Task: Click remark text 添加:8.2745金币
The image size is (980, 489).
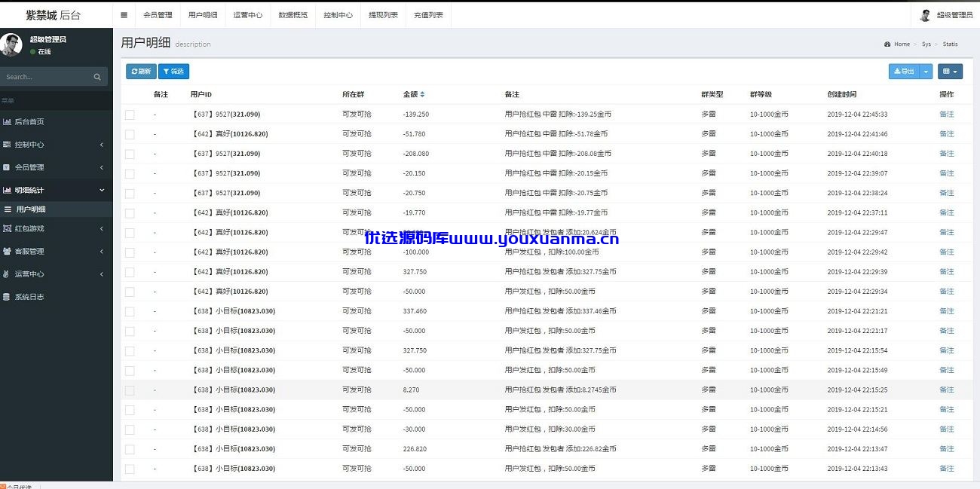Action: coord(591,390)
